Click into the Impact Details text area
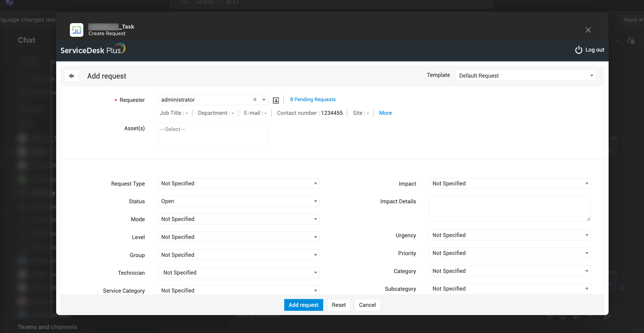This screenshot has height=333, width=644. click(x=509, y=208)
